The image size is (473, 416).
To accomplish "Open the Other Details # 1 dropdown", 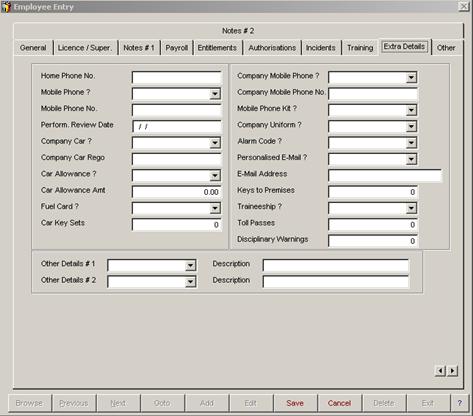I will 190,266.
